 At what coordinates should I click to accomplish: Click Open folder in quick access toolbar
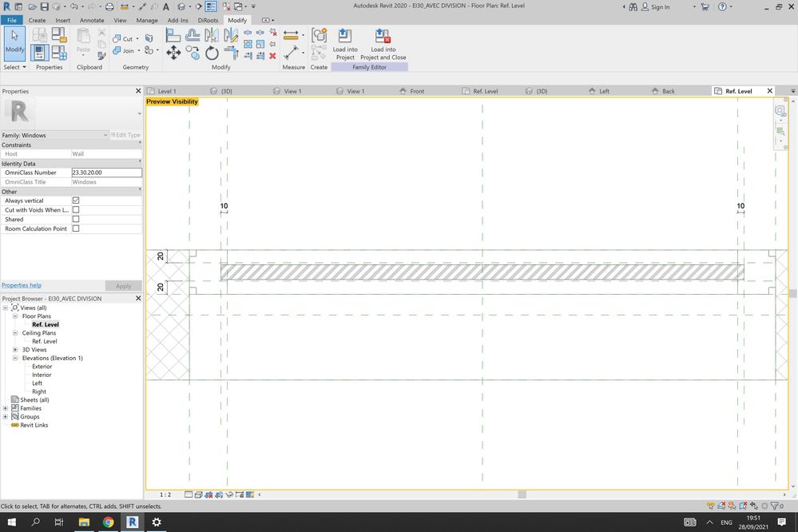(32, 6)
